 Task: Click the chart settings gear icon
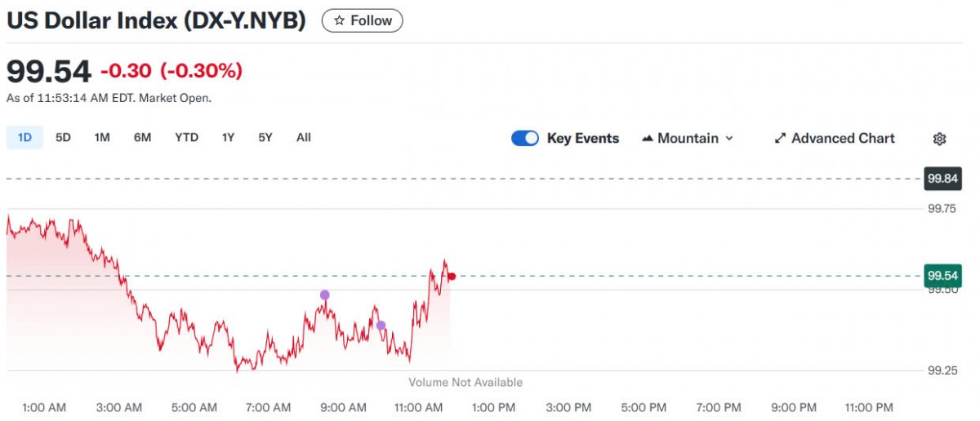(x=939, y=139)
